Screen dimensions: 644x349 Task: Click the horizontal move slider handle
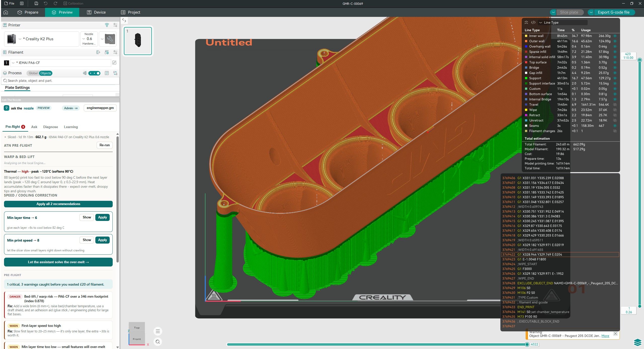[527, 344]
